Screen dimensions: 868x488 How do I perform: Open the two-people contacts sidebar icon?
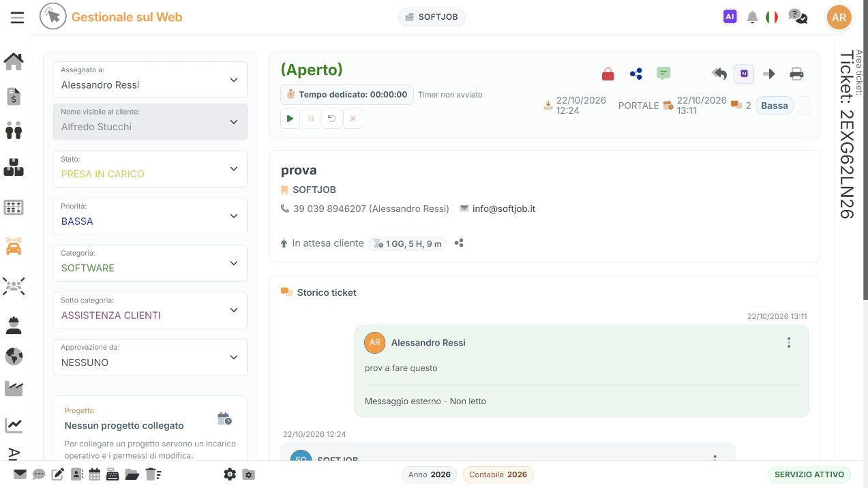pos(14,129)
